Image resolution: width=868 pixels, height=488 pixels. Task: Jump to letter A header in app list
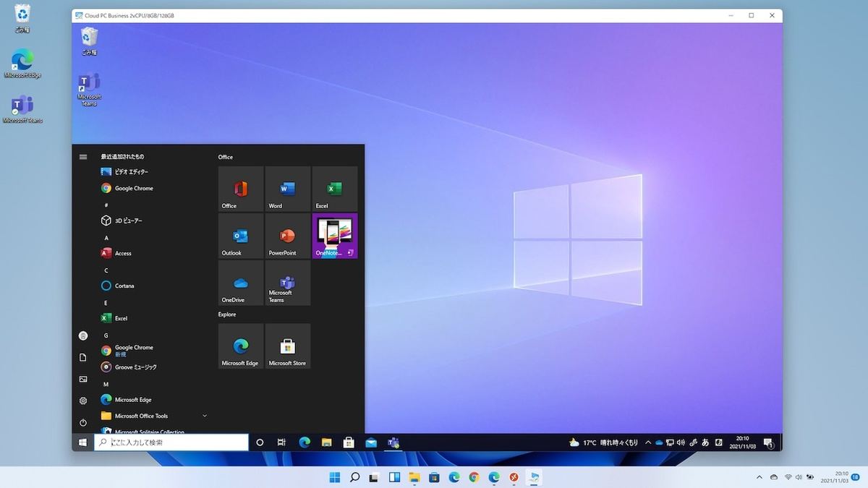(106, 238)
